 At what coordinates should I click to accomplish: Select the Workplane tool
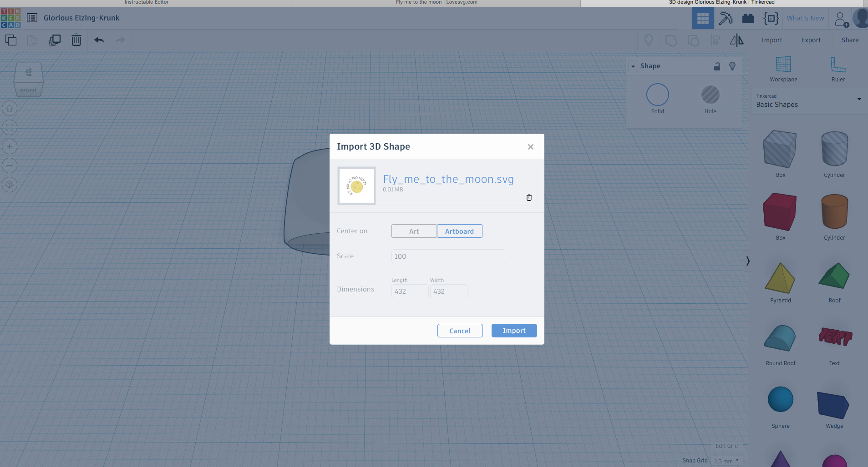pyautogui.click(x=783, y=69)
